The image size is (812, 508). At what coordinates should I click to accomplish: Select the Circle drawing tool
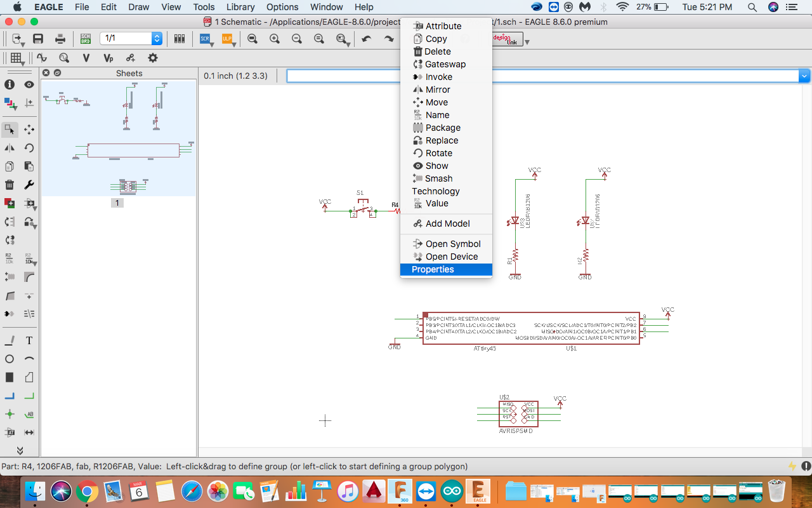tap(10, 359)
